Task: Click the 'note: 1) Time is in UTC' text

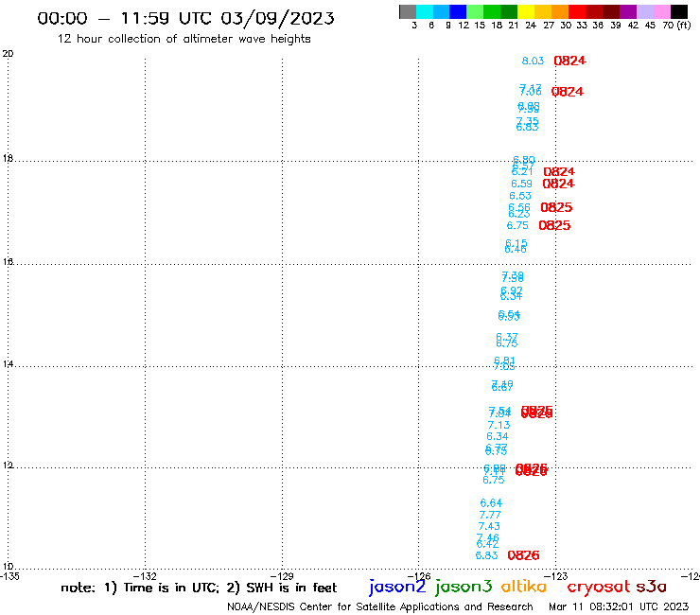Action: pyautogui.click(x=140, y=588)
